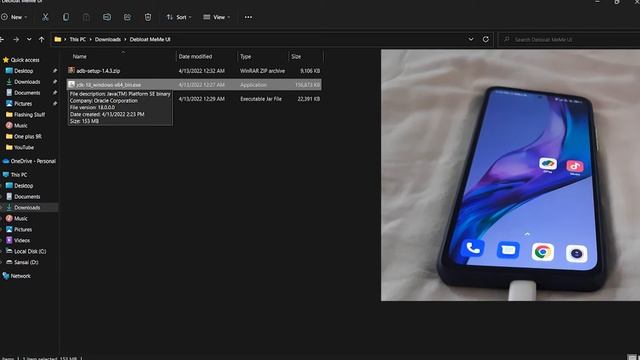Unpin Documents using its pin icon
This screenshot has height=360, width=640.
pos(55,93)
